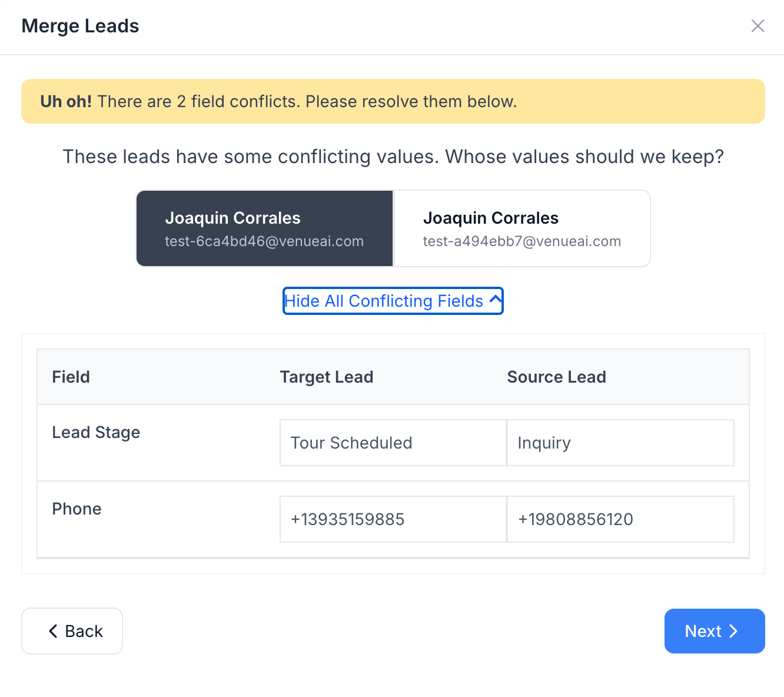Select the lead card test-a494ebb7@venueai.com
784x697 pixels.
[x=521, y=228]
